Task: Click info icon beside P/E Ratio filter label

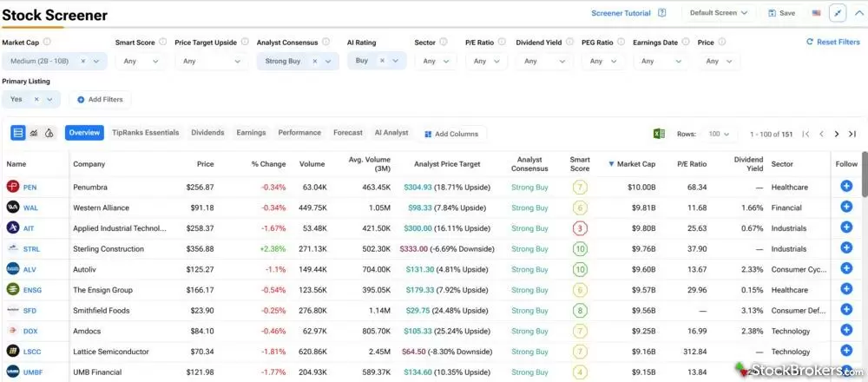Action: pyautogui.click(x=502, y=42)
